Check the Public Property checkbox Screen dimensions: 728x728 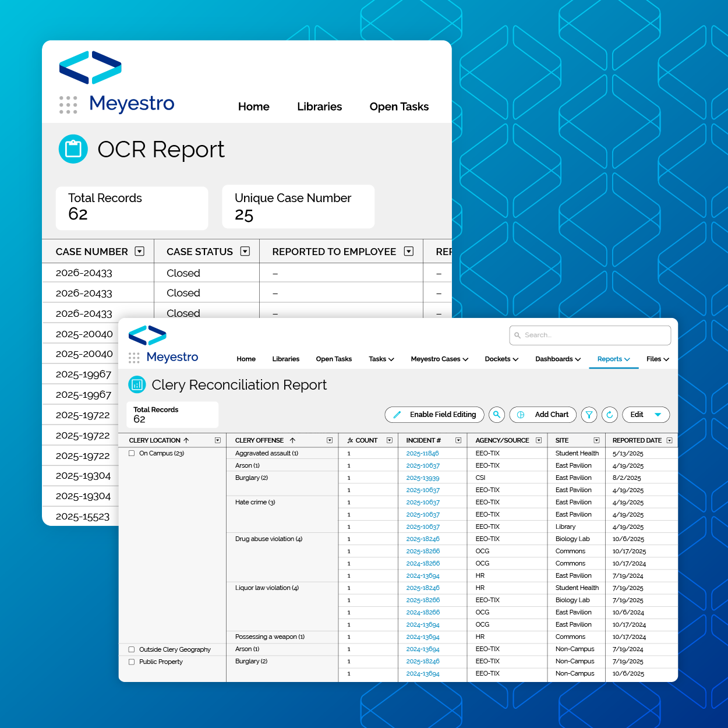[x=132, y=662]
